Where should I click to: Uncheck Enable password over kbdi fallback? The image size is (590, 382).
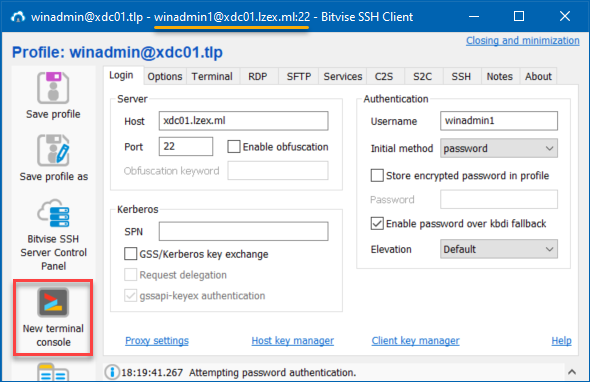[x=377, y=224]
